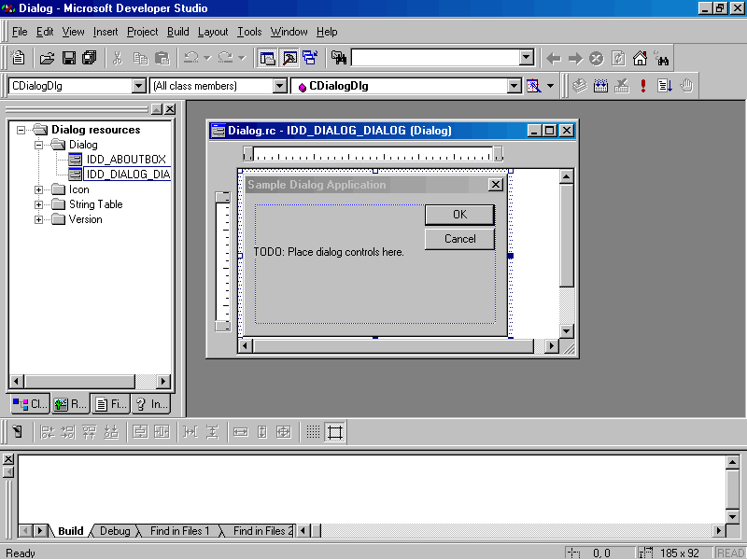Select the Debug output tab
Screen dimensions: 747x560
[115, 530]
